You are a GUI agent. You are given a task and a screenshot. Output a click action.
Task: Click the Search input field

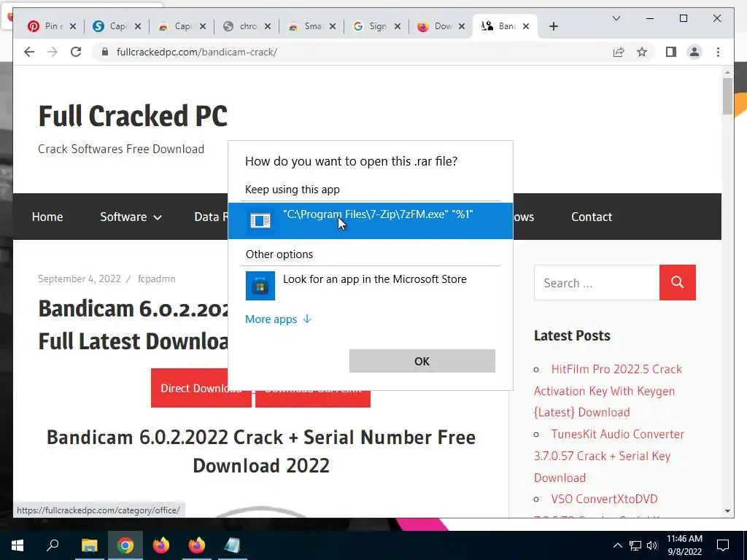click(597, 283)
